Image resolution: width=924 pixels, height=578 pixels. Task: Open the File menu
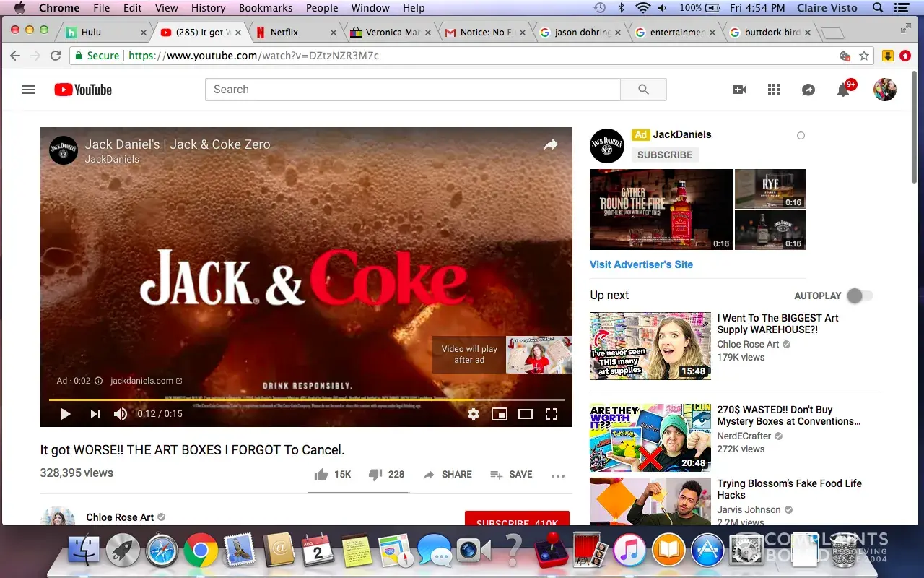coord(102,8)
